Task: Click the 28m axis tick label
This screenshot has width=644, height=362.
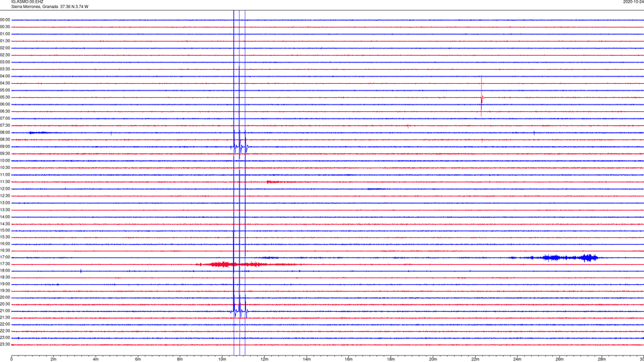Action: [x=602, y=359]
